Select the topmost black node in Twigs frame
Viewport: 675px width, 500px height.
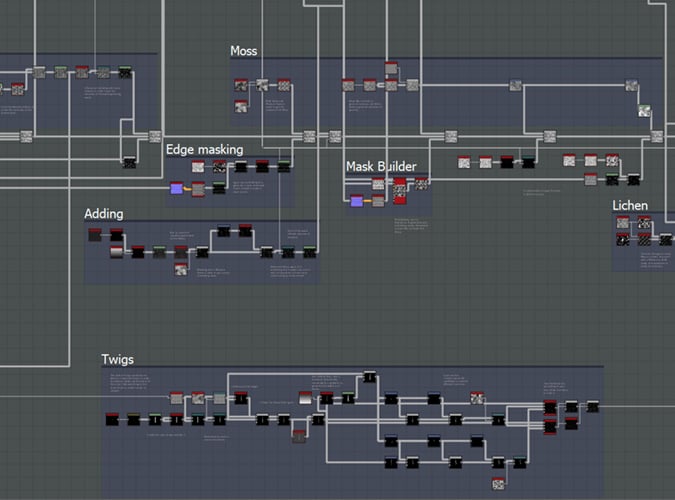(370, 377)
